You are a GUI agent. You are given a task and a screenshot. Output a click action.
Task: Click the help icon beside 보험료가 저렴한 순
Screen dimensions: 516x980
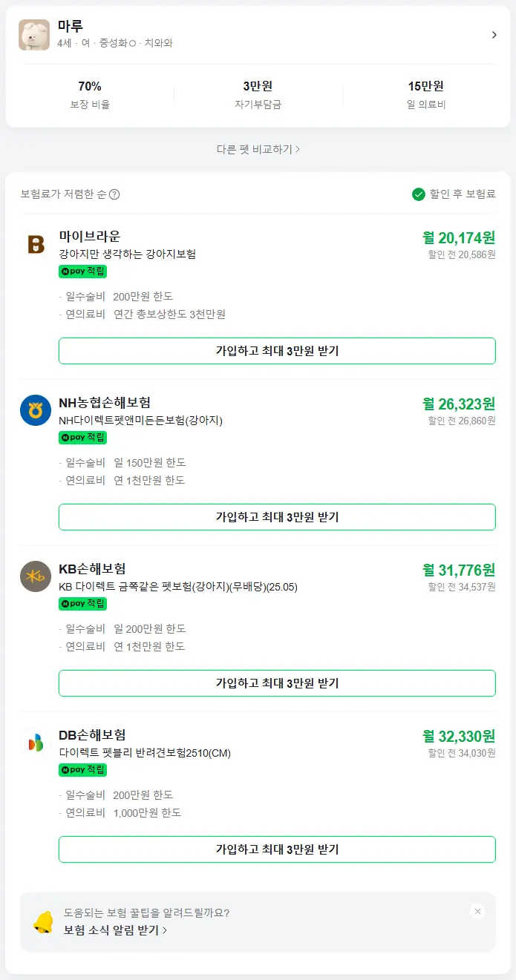click(x=114, y=194)
